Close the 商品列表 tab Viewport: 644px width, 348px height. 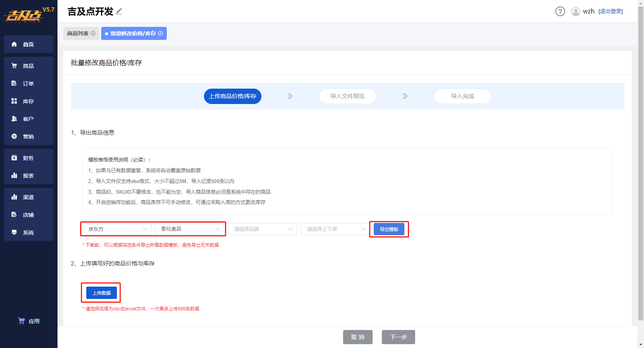(x=93, y=33)
